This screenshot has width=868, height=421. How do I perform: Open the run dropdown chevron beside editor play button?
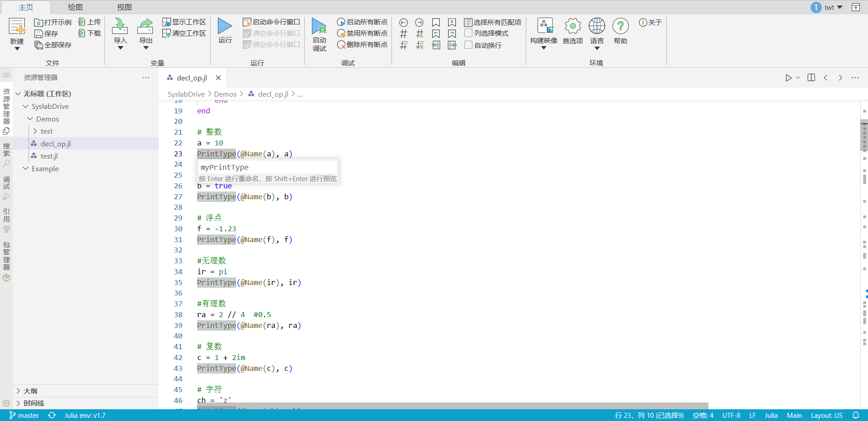click(798, 78)
